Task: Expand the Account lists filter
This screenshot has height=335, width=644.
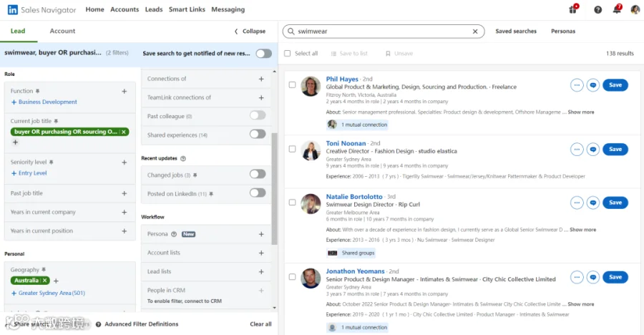Action: (x=261, y=253)
